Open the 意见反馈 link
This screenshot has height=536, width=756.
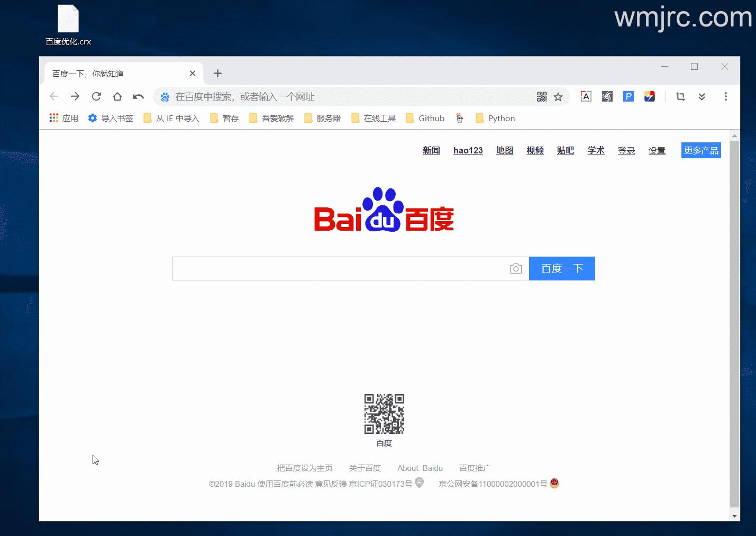click(x=331, y=484)
